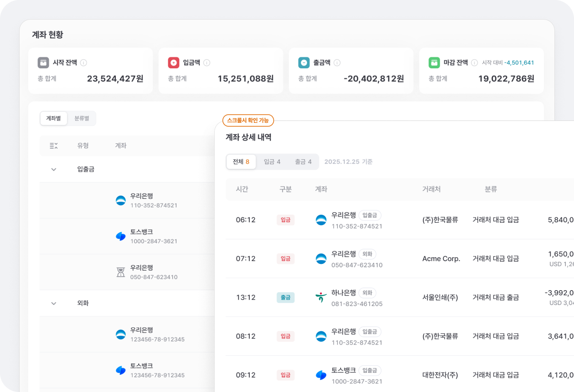Click the 출금 tag in 13:12 row
Image resolution: width=574 pixels, height=392 pixels.
coord(286,297)
